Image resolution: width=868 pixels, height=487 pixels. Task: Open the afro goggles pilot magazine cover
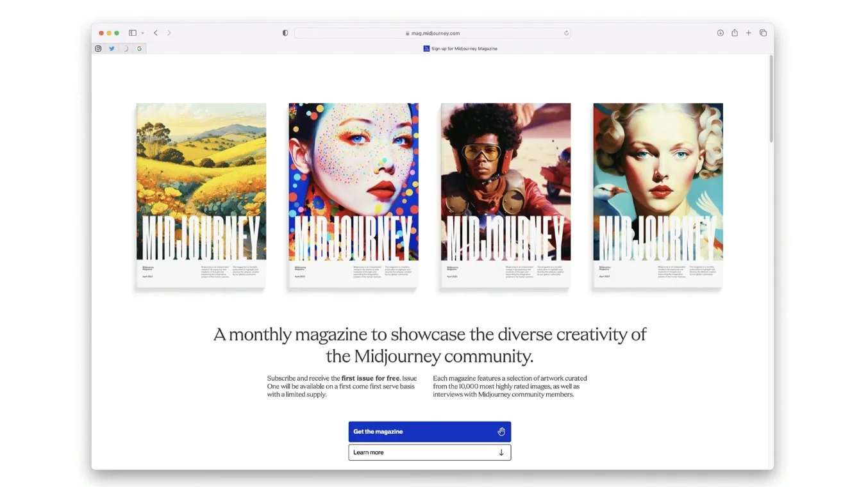[506, 196]
